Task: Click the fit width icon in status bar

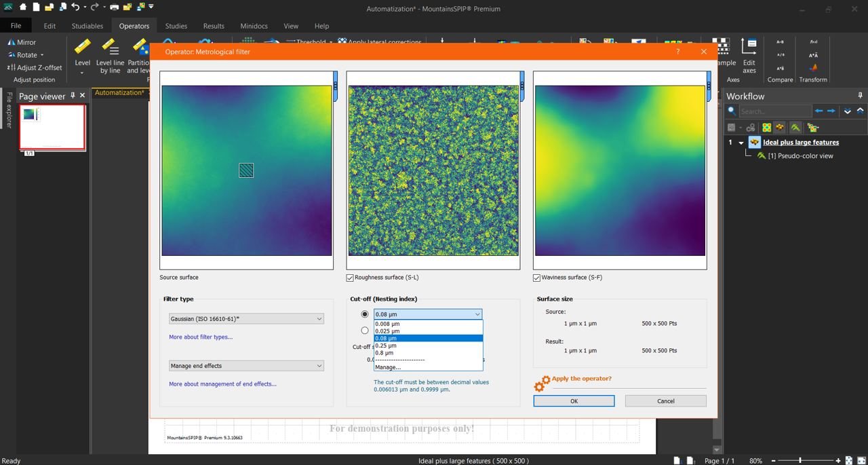Action: click(862, 460)
